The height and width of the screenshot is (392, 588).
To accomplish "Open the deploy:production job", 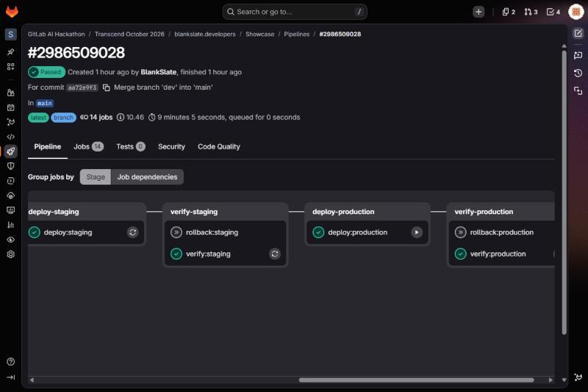I will 357,232.
